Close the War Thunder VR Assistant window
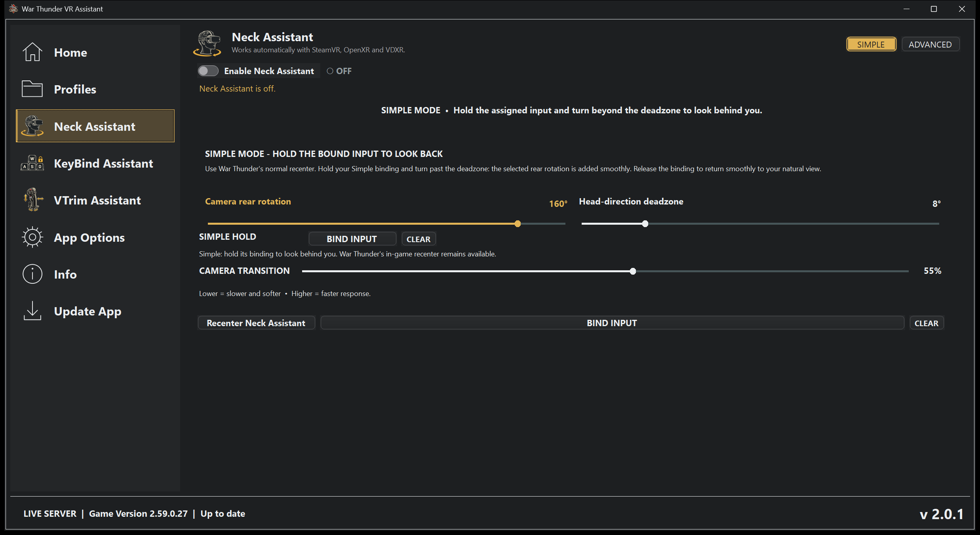 [962, 9]
